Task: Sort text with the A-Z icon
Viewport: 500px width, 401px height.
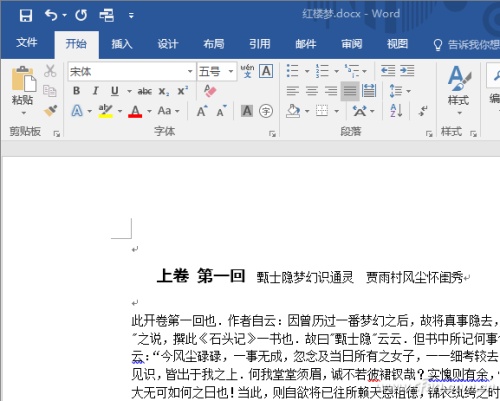Action: (x=396, y=110)
